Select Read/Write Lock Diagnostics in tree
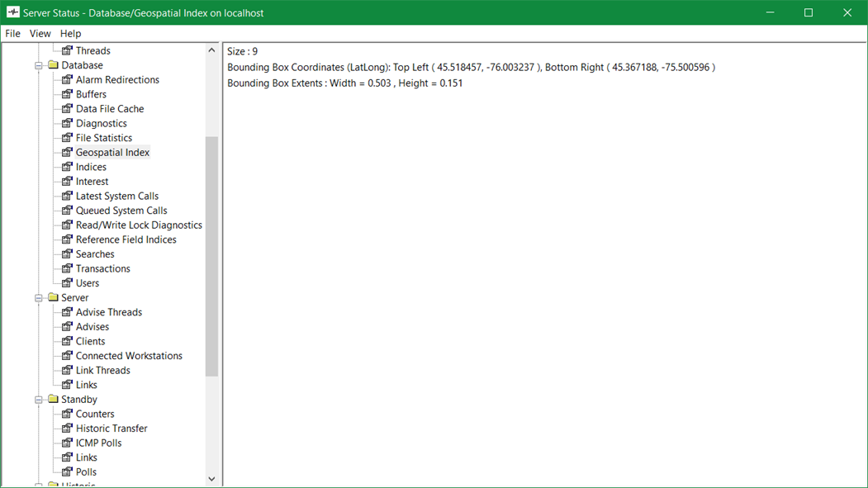Screen dimensions: 868x488 pyautogui.click(x=139, y=225)
